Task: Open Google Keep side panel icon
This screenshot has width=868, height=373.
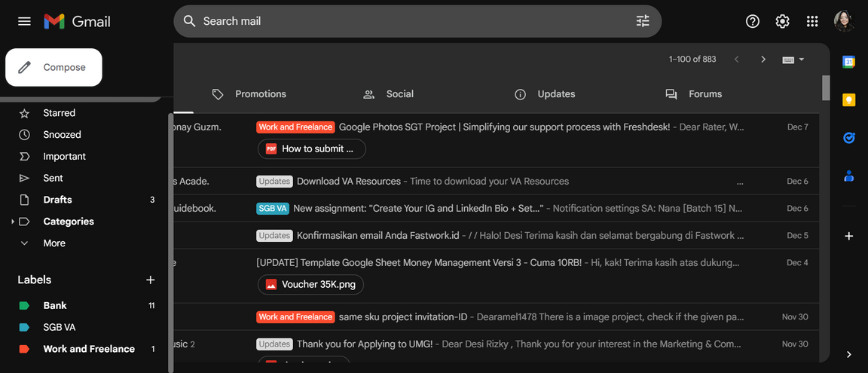Action: point(848,99)
